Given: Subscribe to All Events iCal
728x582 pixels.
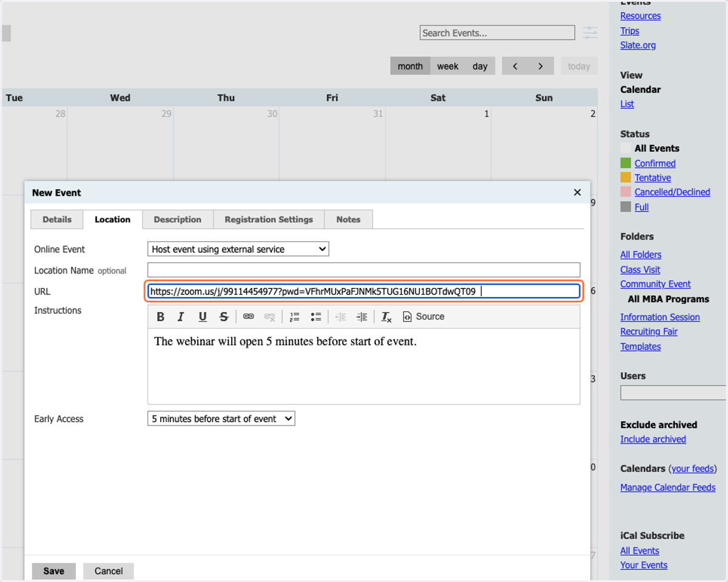Looking at the screenshot, I should click(639, 550).
